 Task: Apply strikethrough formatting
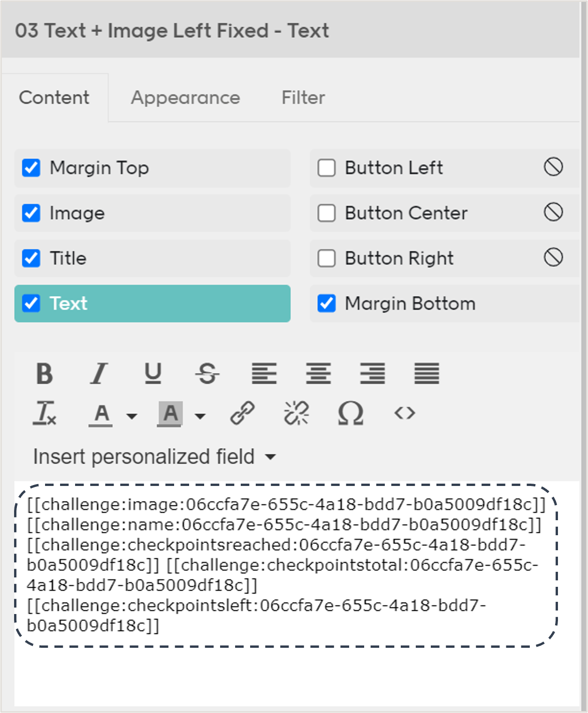207,374
